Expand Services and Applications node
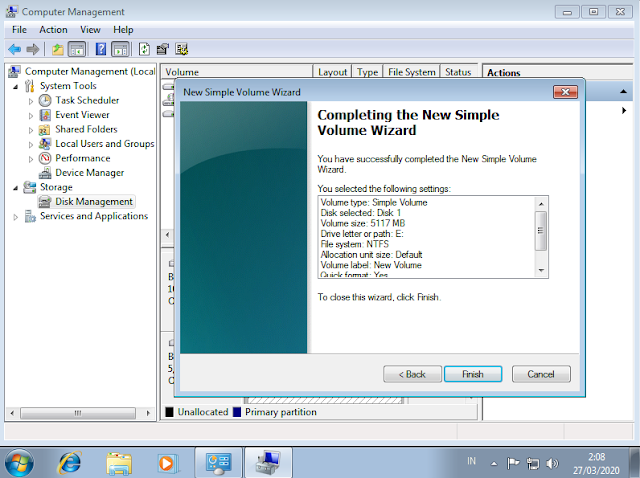 16,217
